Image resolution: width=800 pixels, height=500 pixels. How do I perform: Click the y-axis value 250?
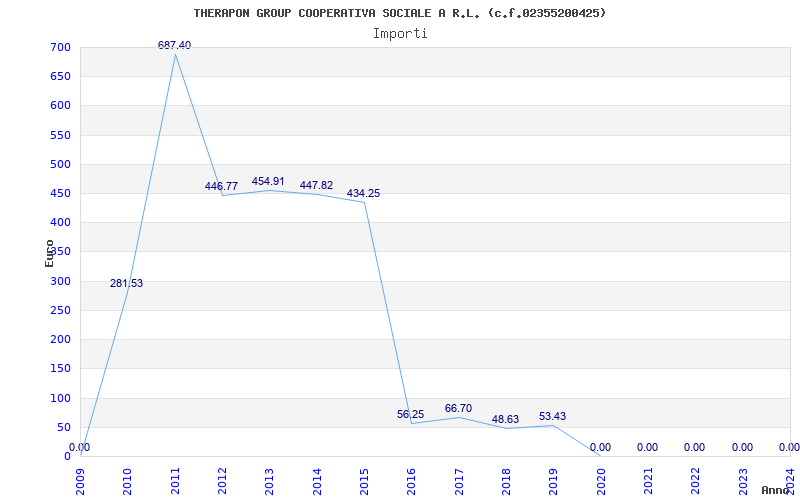click(61, 310)
